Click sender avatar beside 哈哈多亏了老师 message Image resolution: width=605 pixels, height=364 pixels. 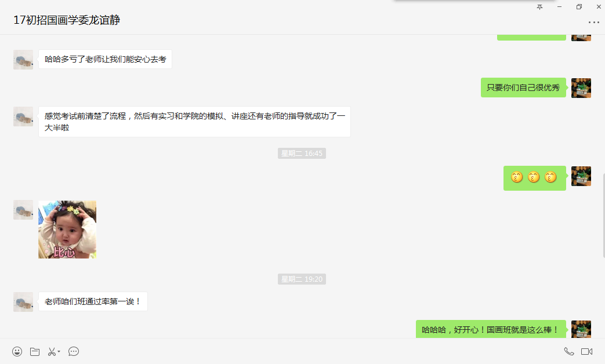coord(23,59)
